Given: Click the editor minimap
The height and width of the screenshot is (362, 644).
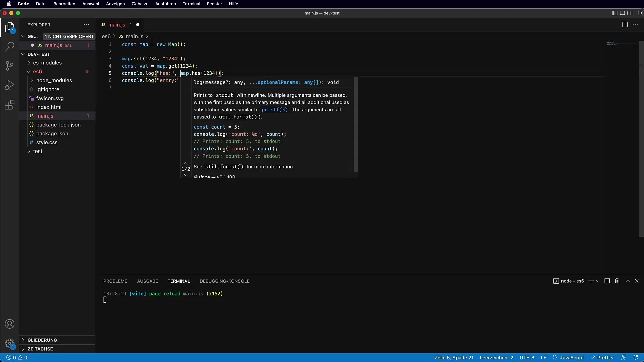Looking at the screenshot, I should (x=622, y=43).
